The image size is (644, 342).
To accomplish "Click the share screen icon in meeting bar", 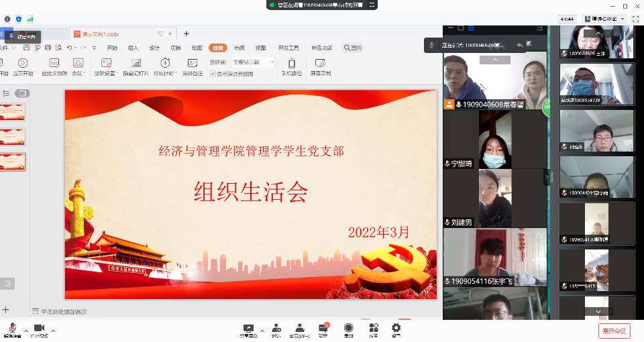I will [248, 329].
